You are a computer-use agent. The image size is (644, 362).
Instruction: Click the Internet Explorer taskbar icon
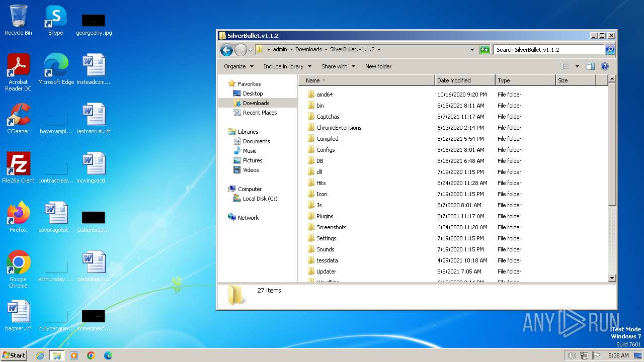pyautogui.click(x=40, y=355)
